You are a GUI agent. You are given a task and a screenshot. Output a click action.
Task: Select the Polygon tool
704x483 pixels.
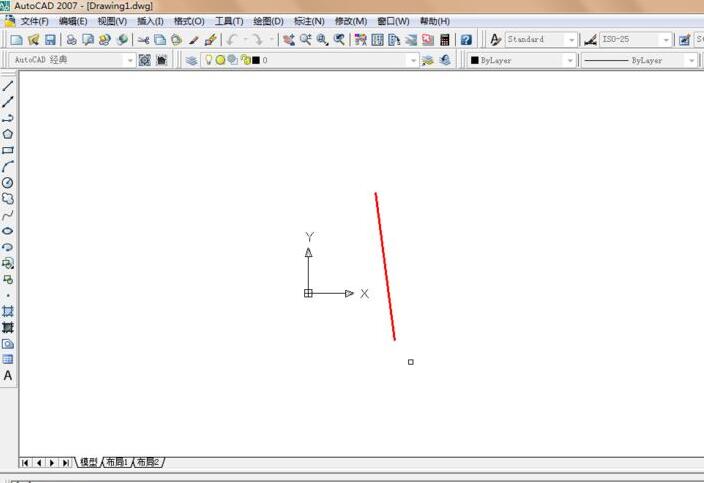pyautogui.click(x=8, y=134)
